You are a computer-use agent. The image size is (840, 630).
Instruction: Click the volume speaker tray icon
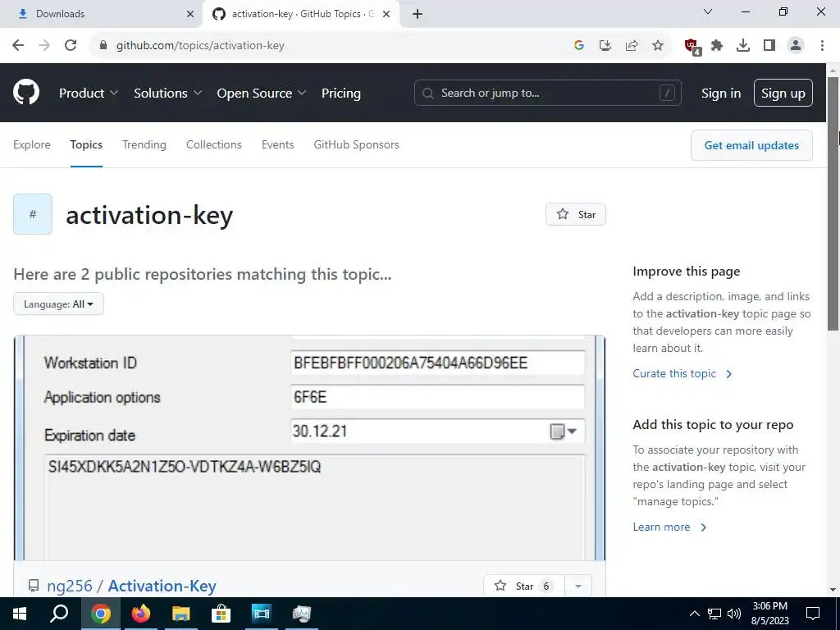click(x=734, y=614)
